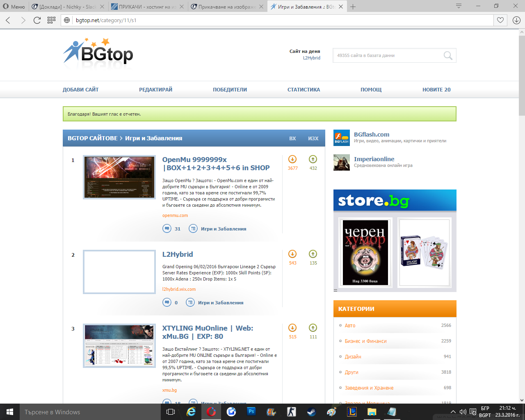The height and width of the screenshot is (420, 525).
Task: Open comments icon for L2Hybrid entry
Action: pos(167,302)
